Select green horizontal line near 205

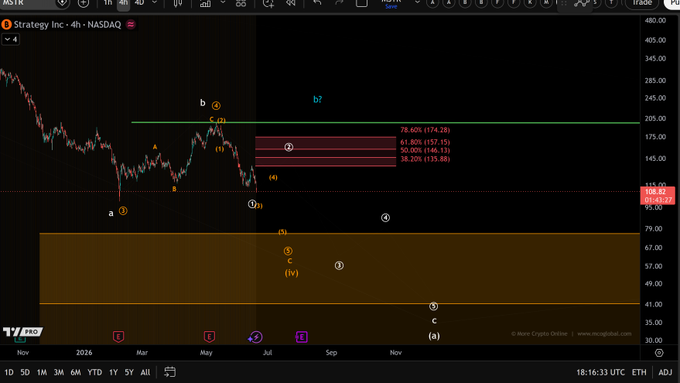385,123
